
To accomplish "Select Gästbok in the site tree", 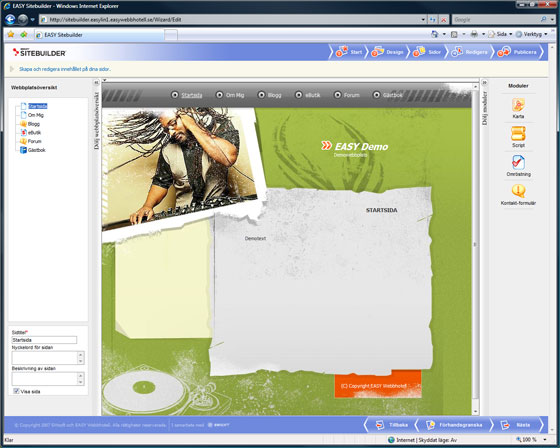I will pyautogui.click(x=36, y=150).
